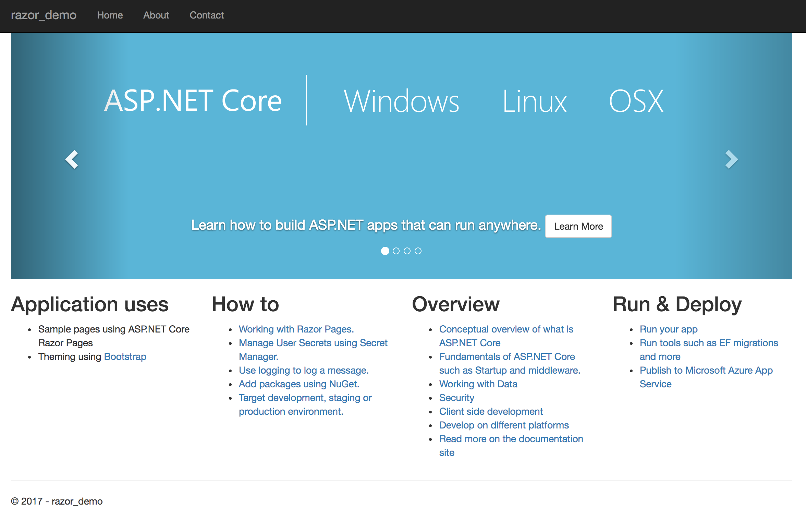
Task: Click the previous carousel arrow
Action: coord(72,160)
